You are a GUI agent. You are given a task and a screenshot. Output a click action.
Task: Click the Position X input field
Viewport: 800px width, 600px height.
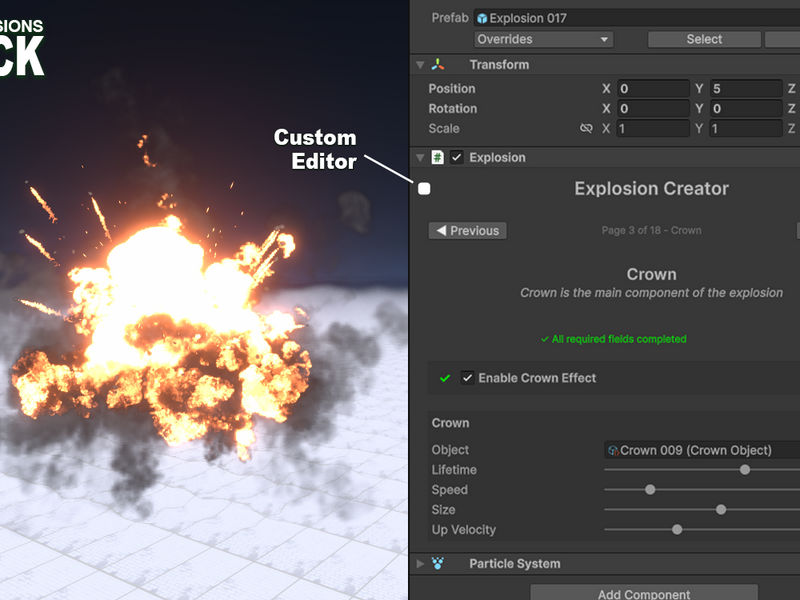653,88
